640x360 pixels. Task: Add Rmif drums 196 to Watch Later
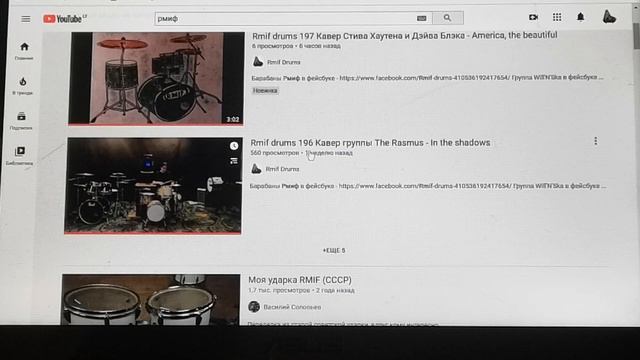coord(234,146)
